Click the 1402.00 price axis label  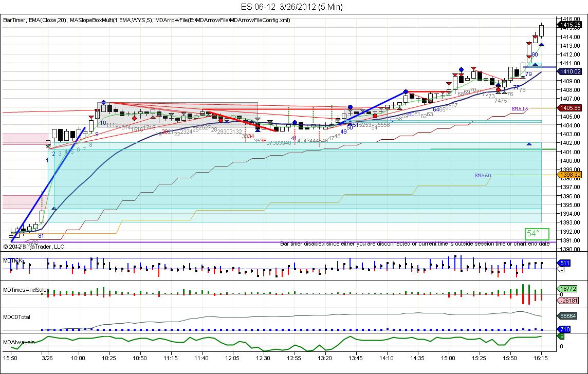[x=570, y=143]
